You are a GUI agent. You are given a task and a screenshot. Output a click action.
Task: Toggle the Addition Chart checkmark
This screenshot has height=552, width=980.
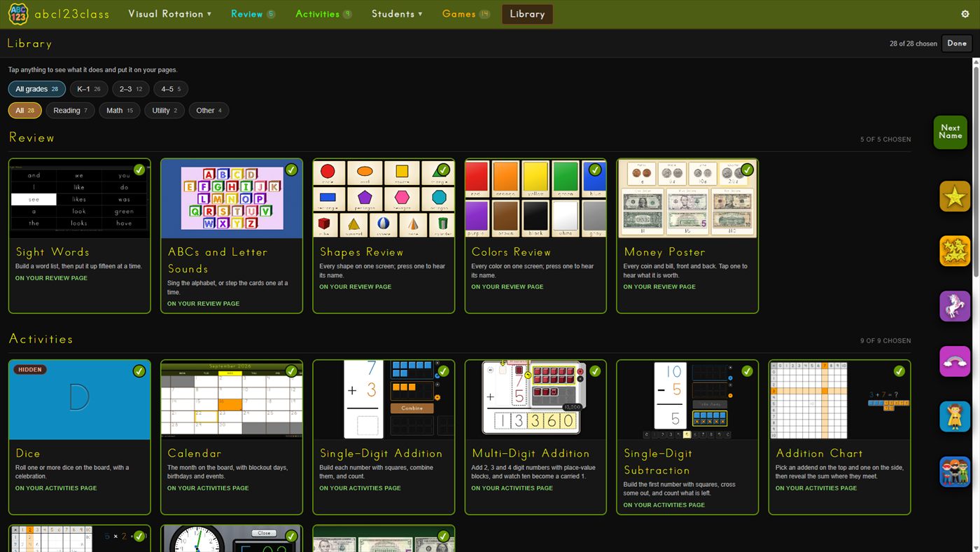point(899,371)
